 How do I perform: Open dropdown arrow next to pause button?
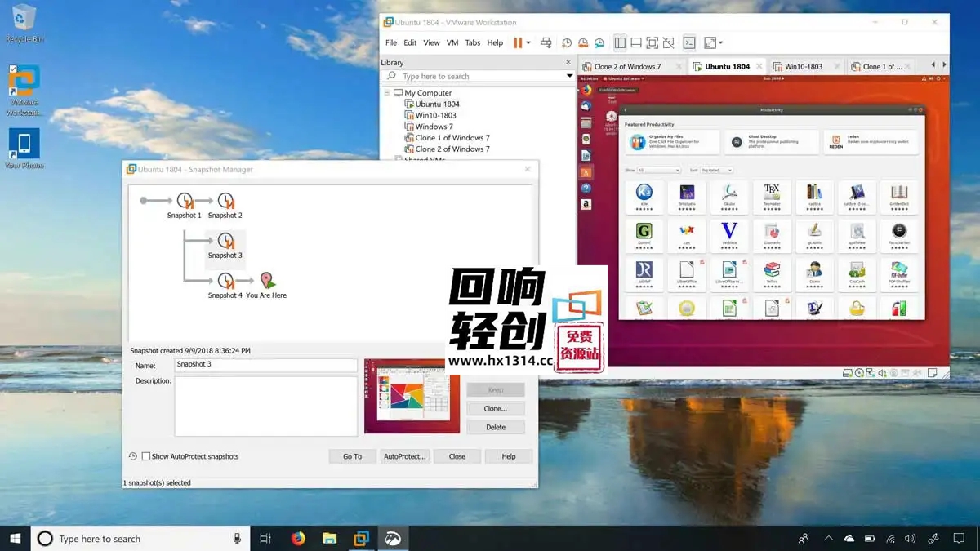coord(528,42)
